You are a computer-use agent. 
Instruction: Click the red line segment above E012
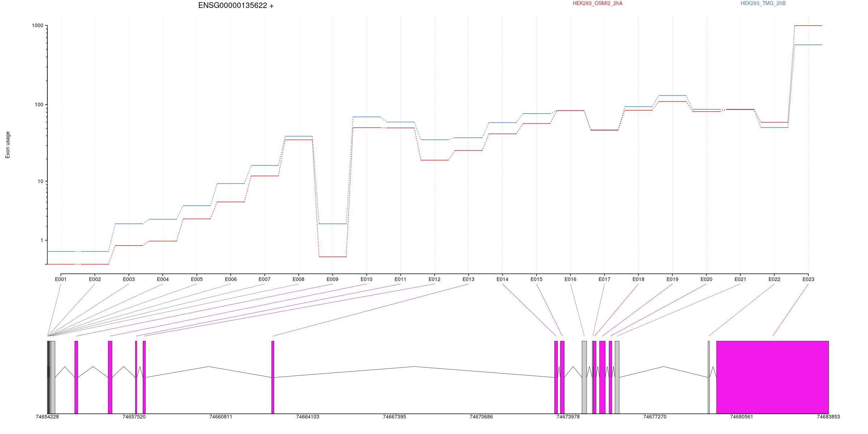point(435,160)
